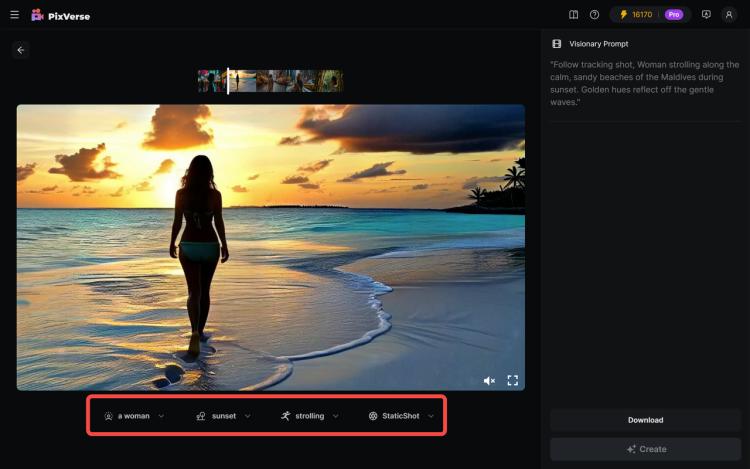Go back with the arrow button
The height and width of the screenshot is (469, 750).
[21, 50]
